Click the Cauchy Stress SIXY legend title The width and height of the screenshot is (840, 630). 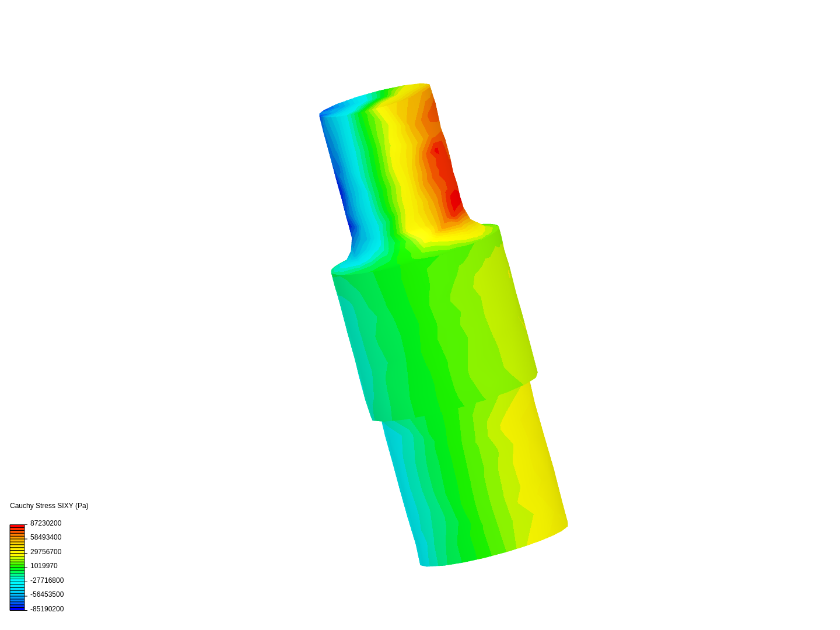coord(49,506)
